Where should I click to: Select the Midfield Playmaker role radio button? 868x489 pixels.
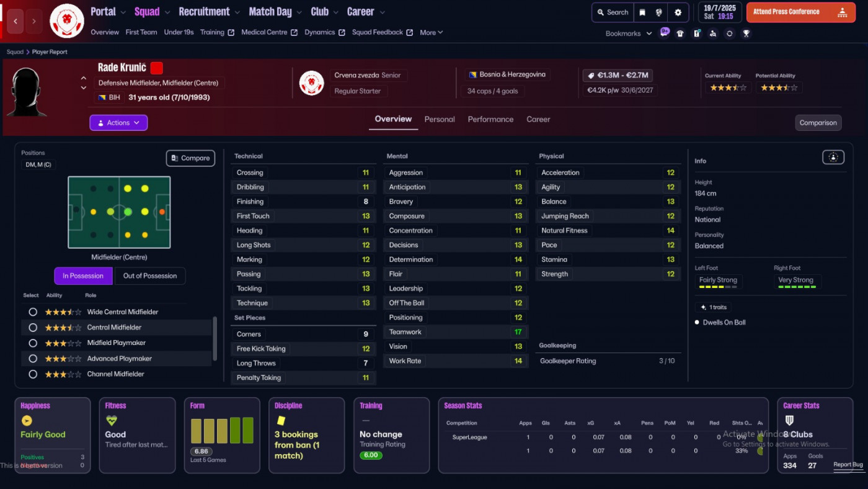[x=33, y=343]
